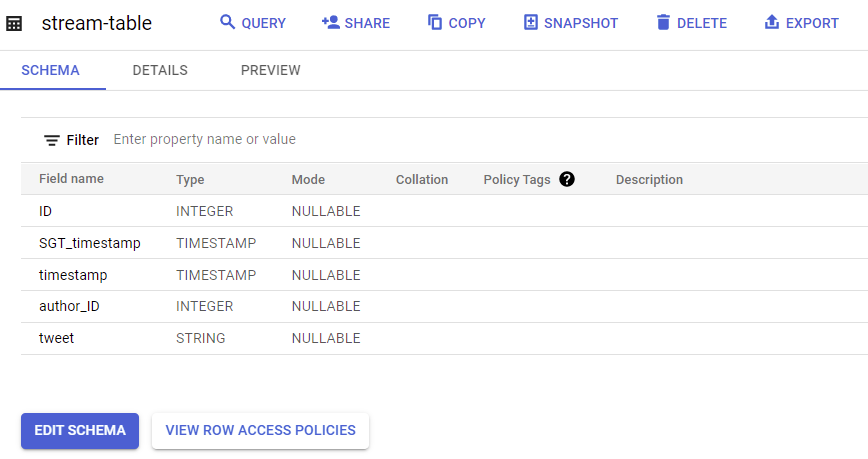Switch to the Schema tab
Viewport: 868px width, 459px height.
(50, 70)
